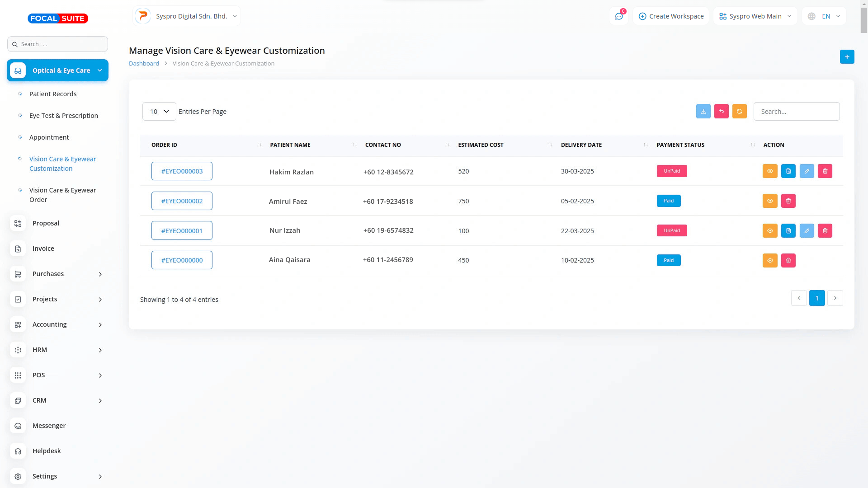The width and height of the screenshot is (868, 488).
Task: Click the pink undo arrow icon
Action: [x=721, y=111]
